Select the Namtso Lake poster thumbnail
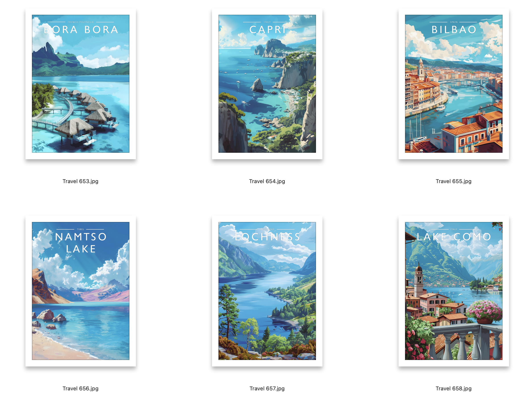 81,291
